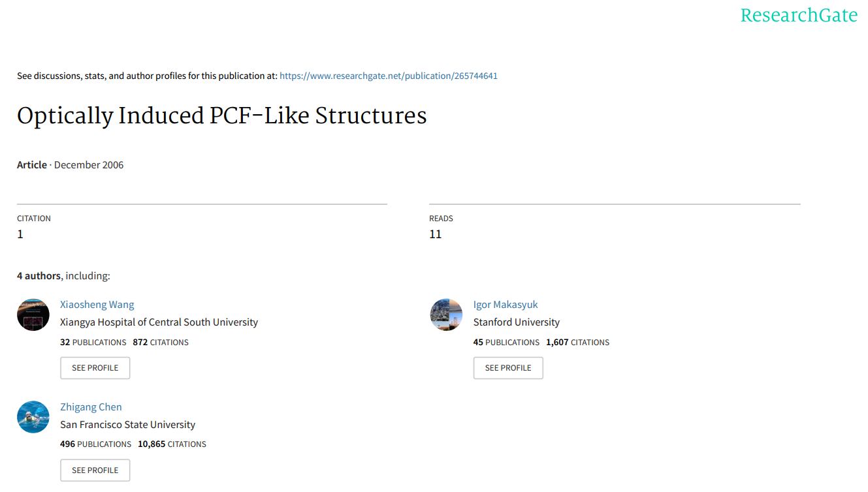Image resolution: width=868 pixels, height=492 pixels.
Task: Click See Profile button under Xiaosheng Wang
Action: pyautogui.click(x=95, y=368)
